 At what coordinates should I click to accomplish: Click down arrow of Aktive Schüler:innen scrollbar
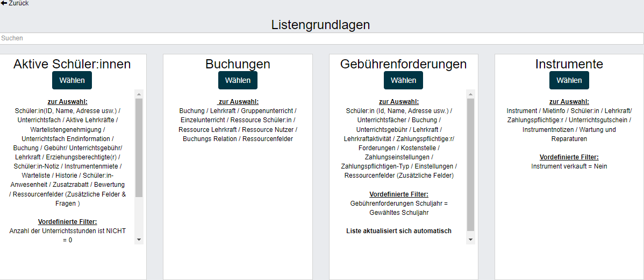coord(139,240)
